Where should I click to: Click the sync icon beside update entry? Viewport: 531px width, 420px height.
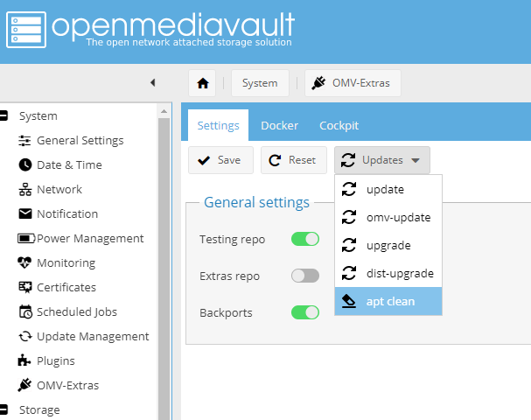click(x=349, y=189)
